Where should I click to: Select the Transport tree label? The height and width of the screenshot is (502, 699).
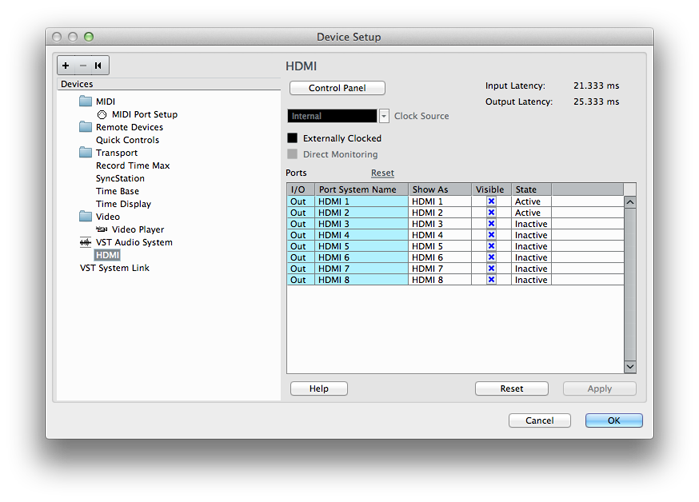coord(117,153)
